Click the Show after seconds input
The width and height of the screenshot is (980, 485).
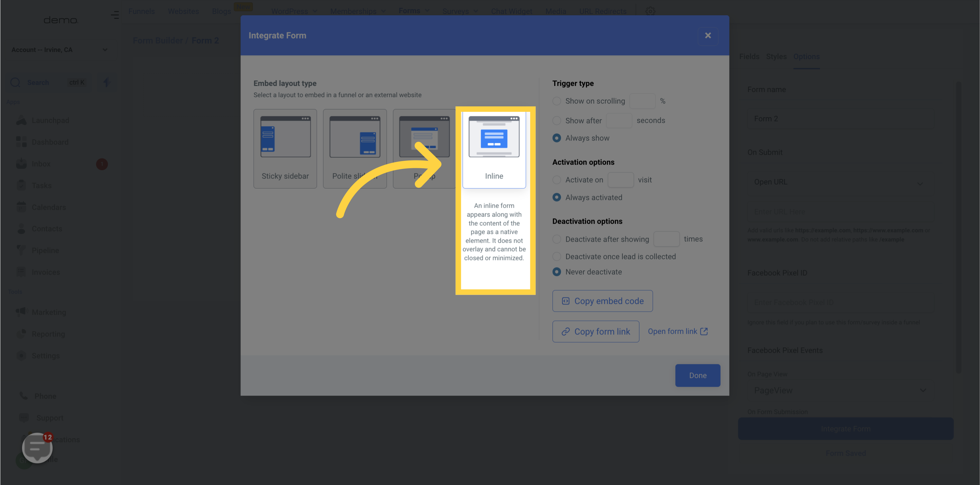pos(619,121)
